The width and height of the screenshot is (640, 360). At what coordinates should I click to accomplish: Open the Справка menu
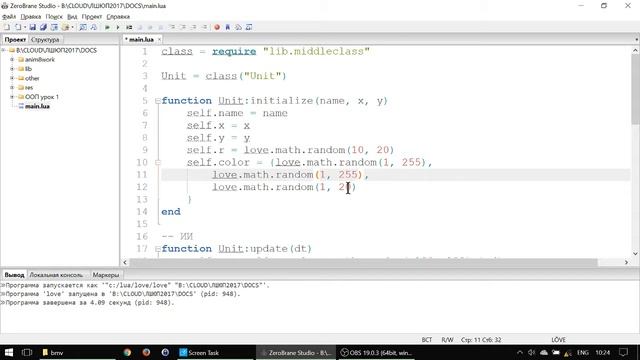pos(118,17)
